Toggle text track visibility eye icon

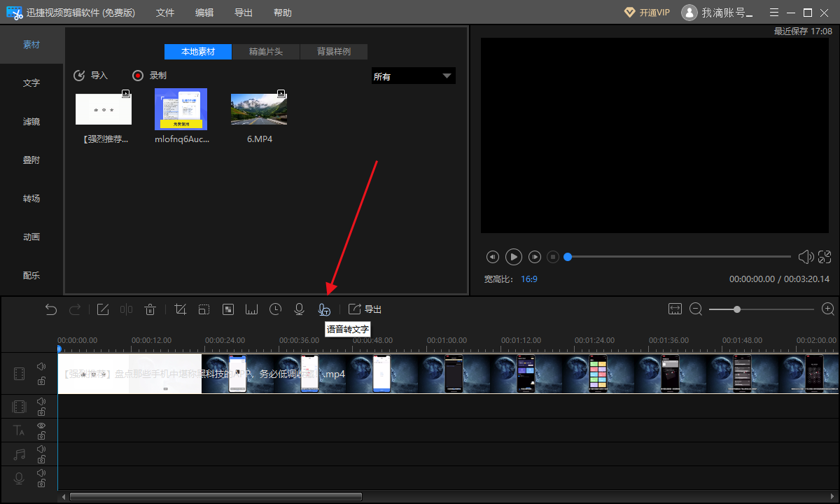click(x=41, y=426)
